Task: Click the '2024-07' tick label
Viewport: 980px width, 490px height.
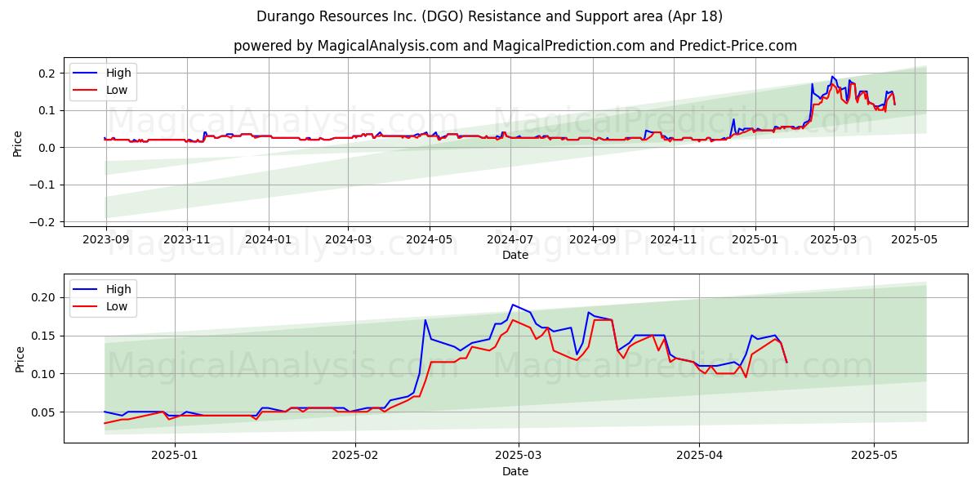Action: tap(510, 241)
